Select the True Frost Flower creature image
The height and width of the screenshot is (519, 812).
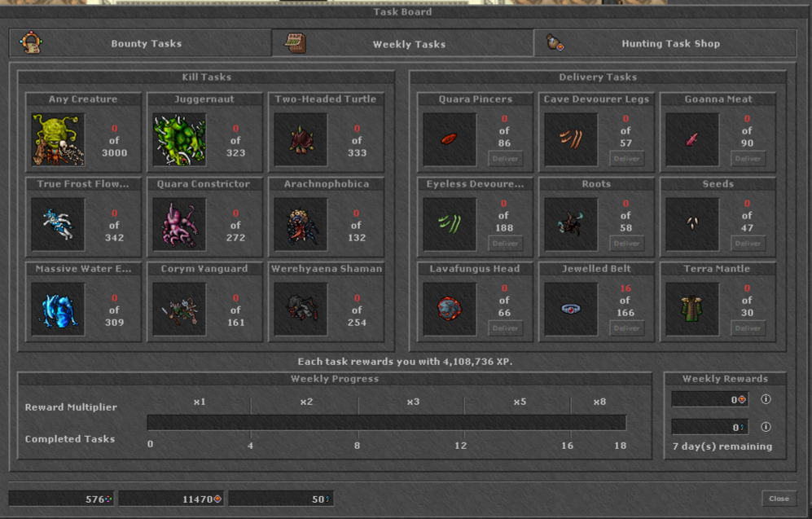58,225
